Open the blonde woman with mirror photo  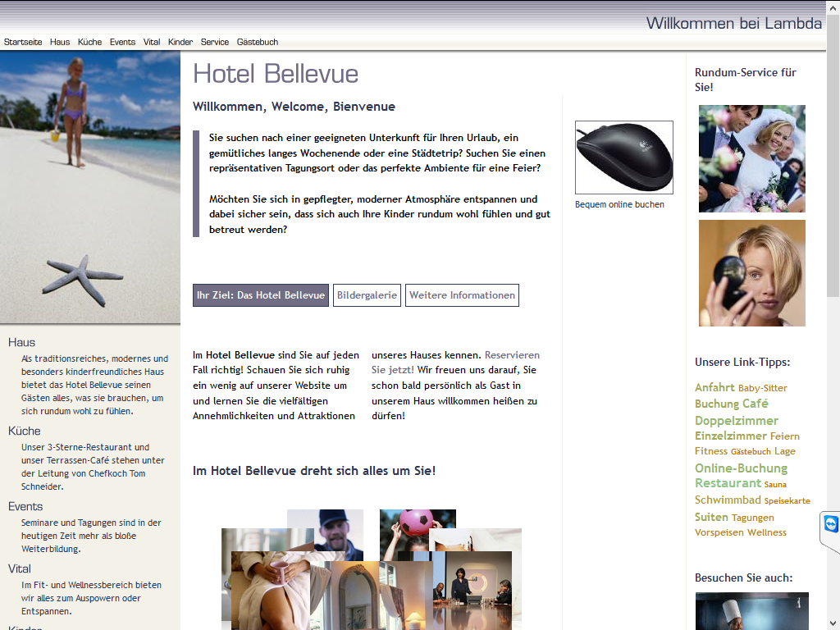point(752,273)
